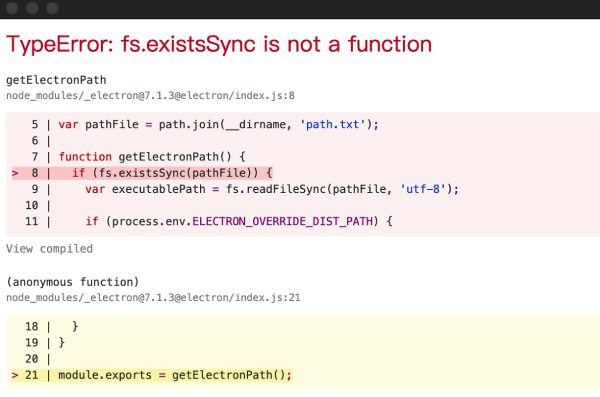This screenshot has height=397, width=600.
Task: Click line 7 function getElectronPath declaration
Action: pyautogui.click(x=152, y=157)
